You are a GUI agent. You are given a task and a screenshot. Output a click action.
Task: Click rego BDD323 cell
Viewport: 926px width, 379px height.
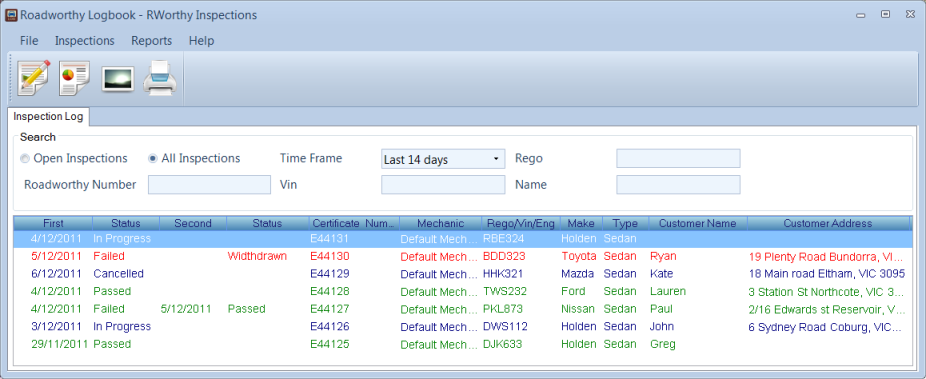(503, 256)
